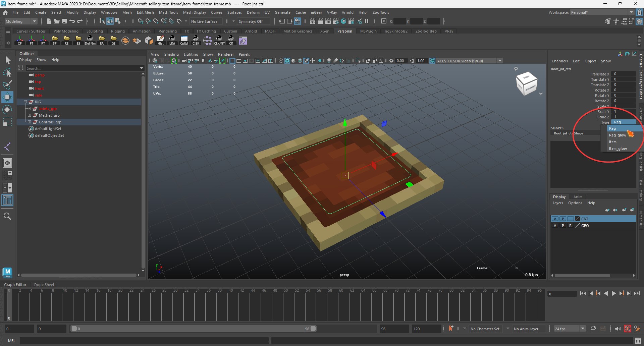The width and height of the screenshot is (644, 346).
Task: Click the CpEd shelf button
Action: coord(184,41)
